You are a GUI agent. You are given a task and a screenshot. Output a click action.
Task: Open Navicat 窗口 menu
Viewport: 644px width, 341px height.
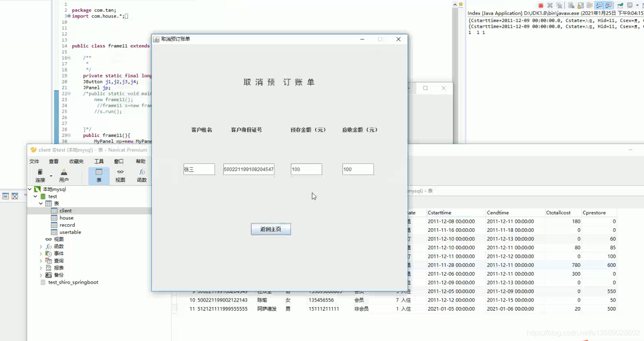pos(119,162)
